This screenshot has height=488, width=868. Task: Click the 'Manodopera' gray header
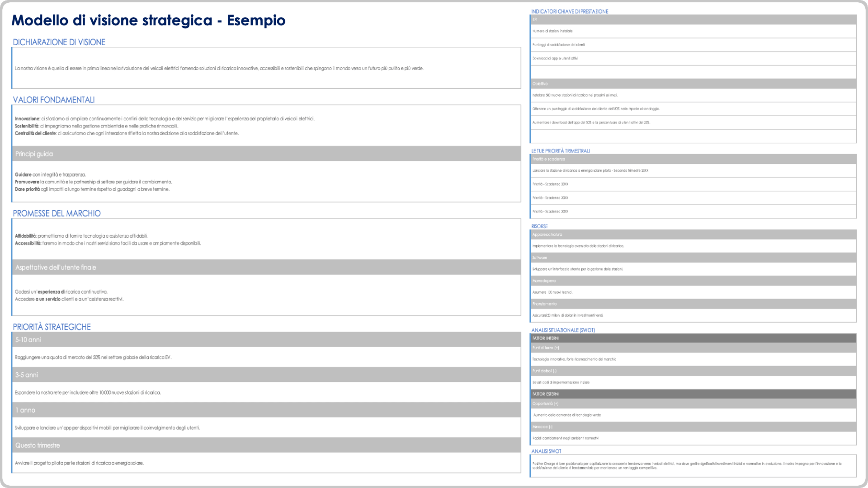point(693,281)
